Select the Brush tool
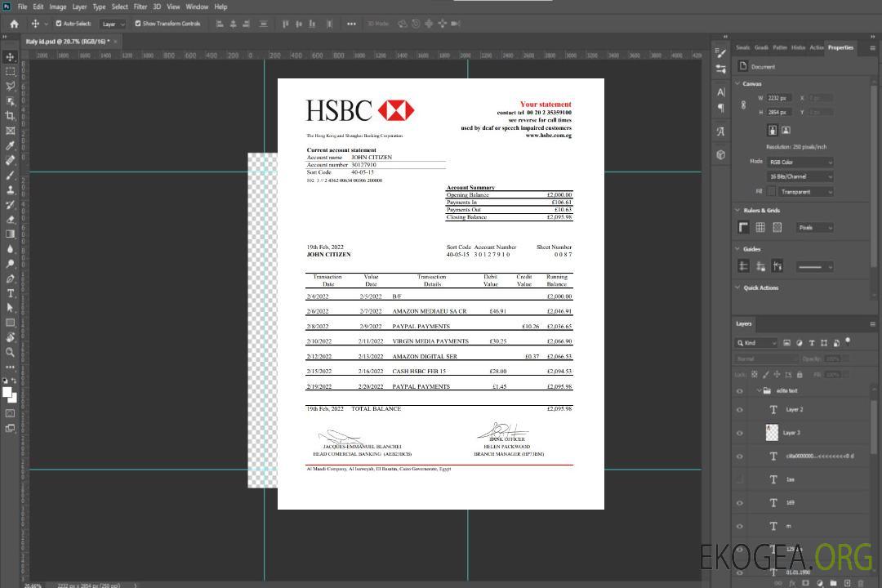 (10, 175)
